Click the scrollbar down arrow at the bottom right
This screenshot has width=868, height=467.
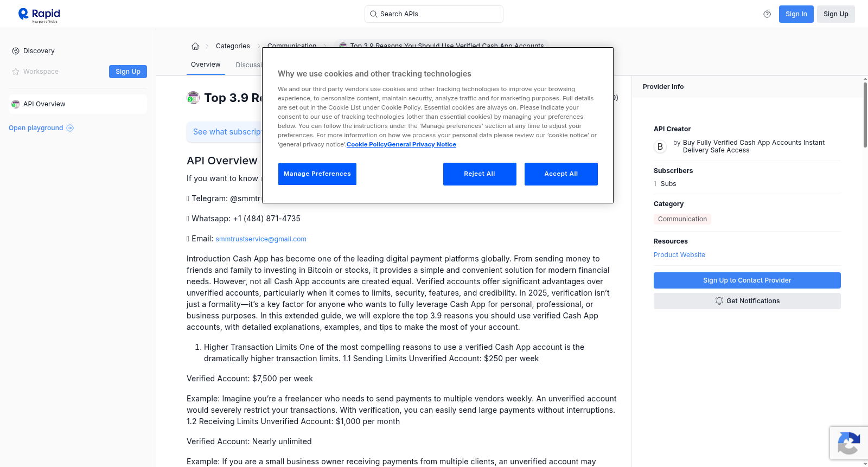(865, 464)
